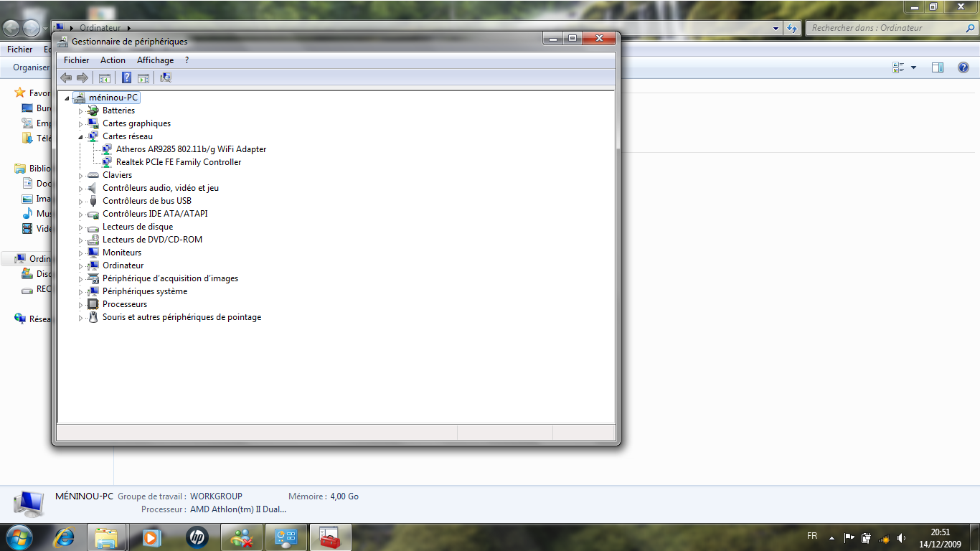This screenshot has width=980, height=551.
Task: Click the scan for hardware changes icon
Action: [166, 77]
